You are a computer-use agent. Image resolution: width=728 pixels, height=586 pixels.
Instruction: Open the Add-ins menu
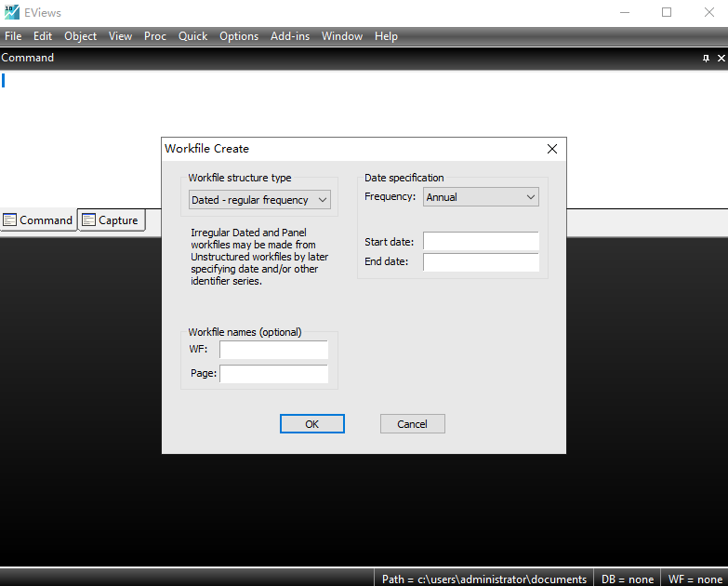(x=290, y=36)
